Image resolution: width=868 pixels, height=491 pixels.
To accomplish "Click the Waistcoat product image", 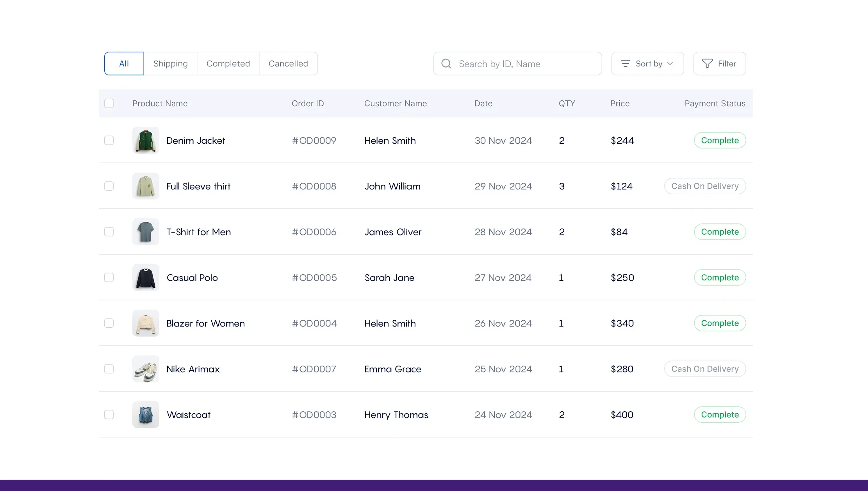I will click(145, 414).
